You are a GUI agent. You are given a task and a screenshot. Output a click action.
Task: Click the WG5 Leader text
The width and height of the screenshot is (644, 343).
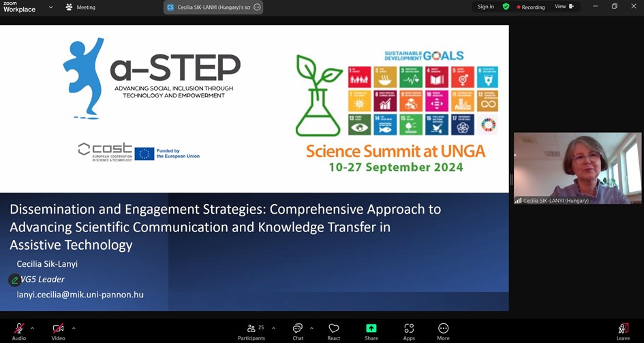pyautogui.click(x=43, y=280)
